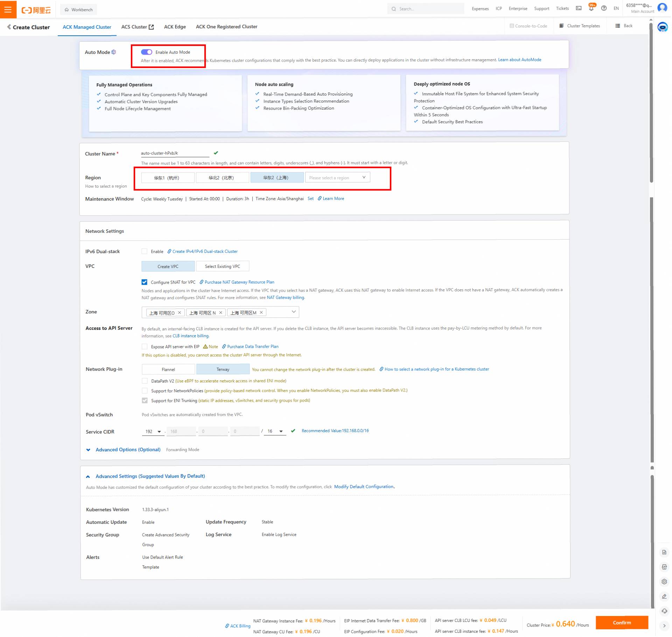Viewport: 672px width, 637px height.
Task: Click the settings gear in right sidebar
Action: (x=664, y=582)
